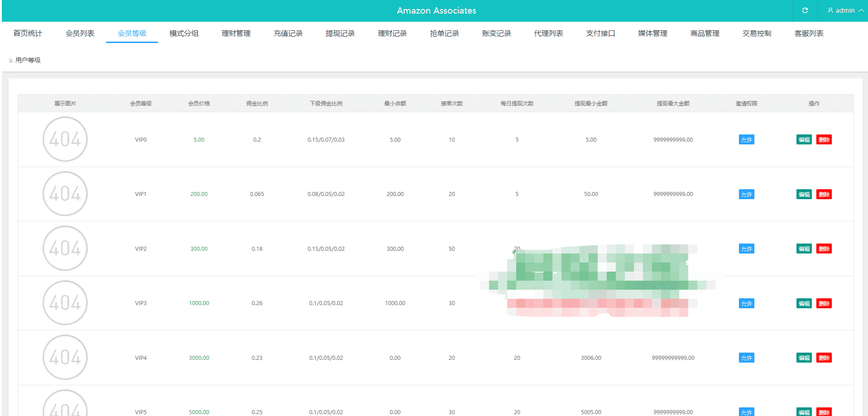Edit the VIP3 member level
Viewport: 868px width, 416px height.
[x=804, y=303]
